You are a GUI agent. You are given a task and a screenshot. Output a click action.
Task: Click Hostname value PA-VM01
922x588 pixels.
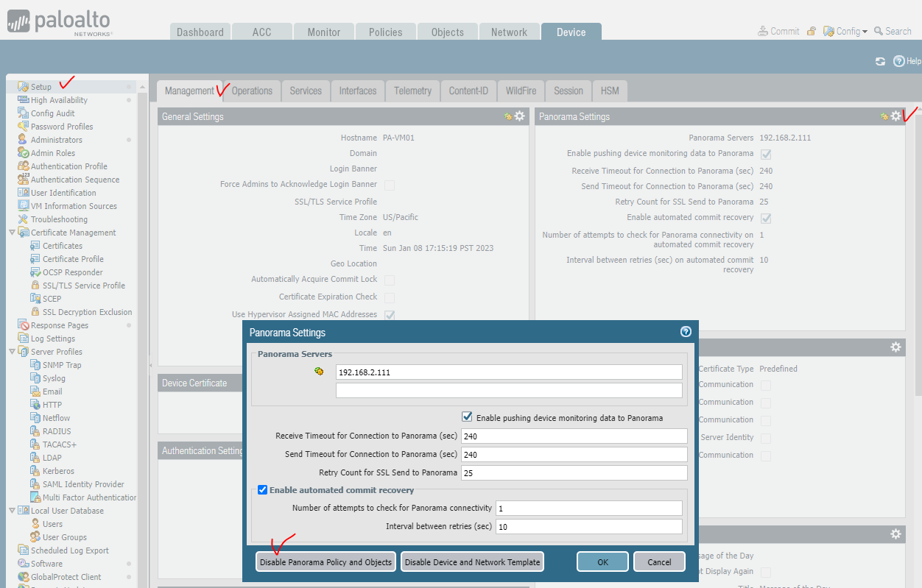click(398, 138)
